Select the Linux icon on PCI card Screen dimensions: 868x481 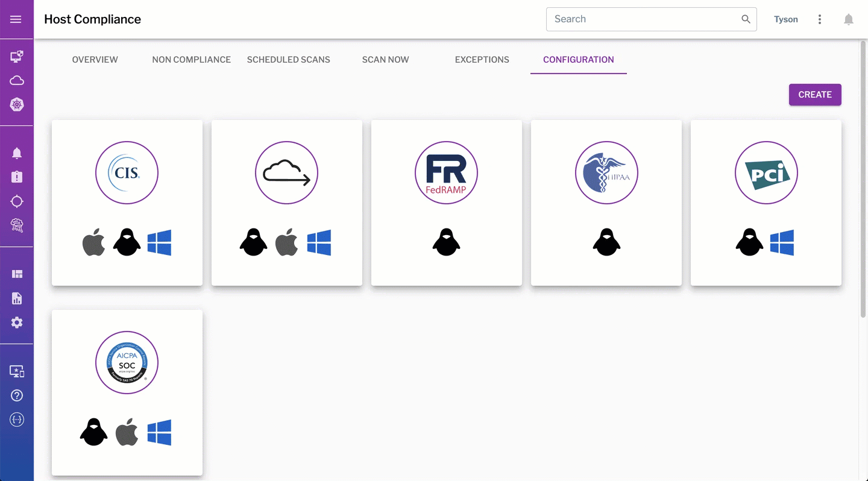[x=750, y=242]
